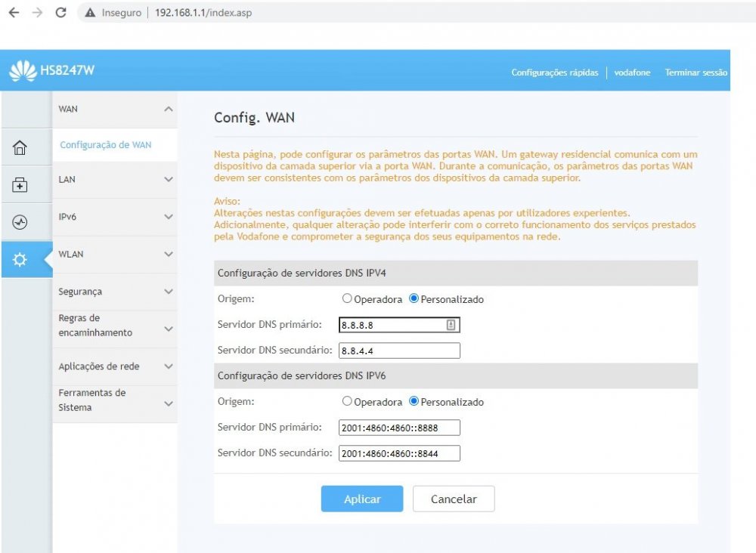Click the autofill icon in primary IPv4 DNS field
756x553 pixels.
pyautogui.click(x=451, y=325)
